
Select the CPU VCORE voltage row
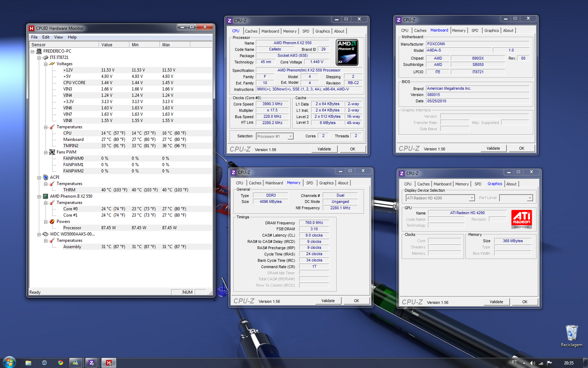[x=121, y=83]
